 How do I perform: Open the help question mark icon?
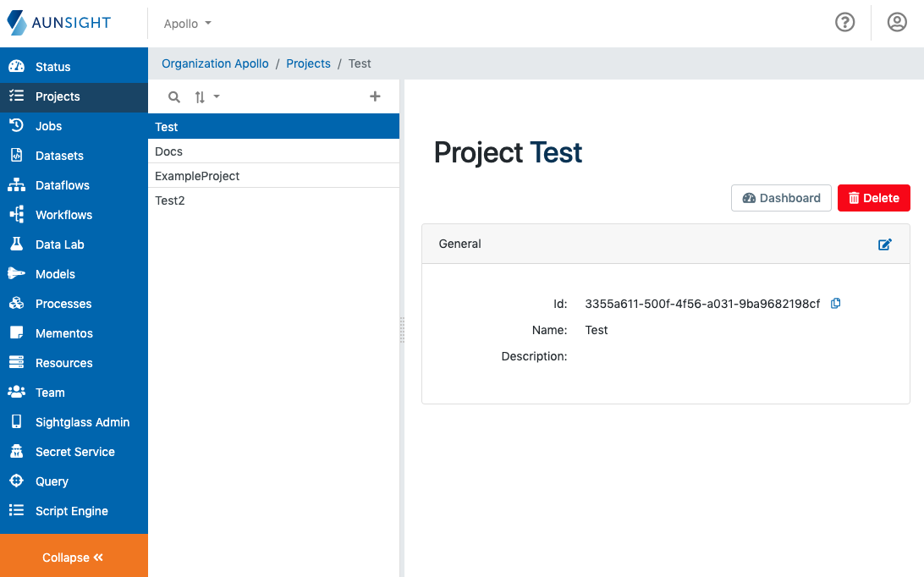(845, 22)
